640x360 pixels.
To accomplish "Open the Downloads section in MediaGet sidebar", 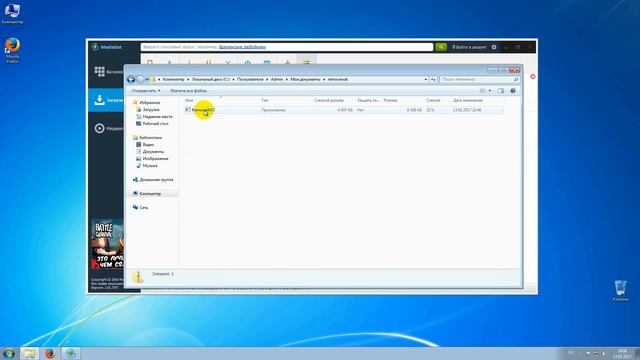I will click(107, 100).
